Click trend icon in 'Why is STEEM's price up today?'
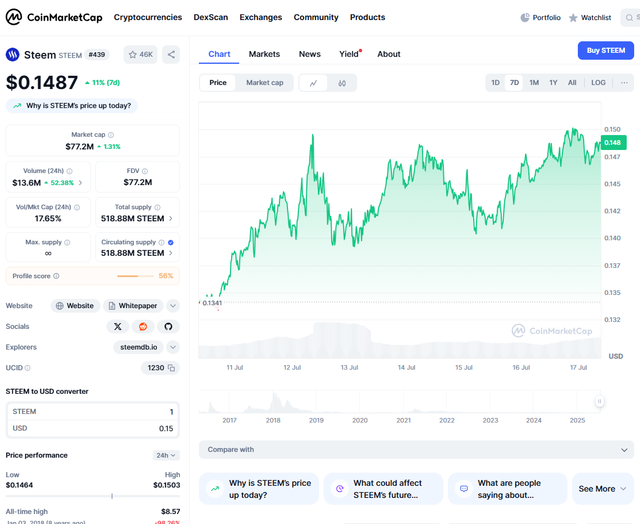 17,106
